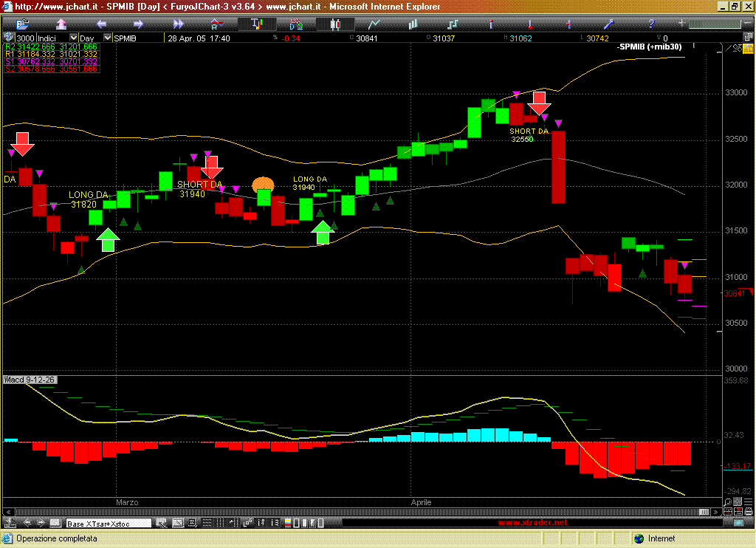Select the line chart type icon

(375, 24)
